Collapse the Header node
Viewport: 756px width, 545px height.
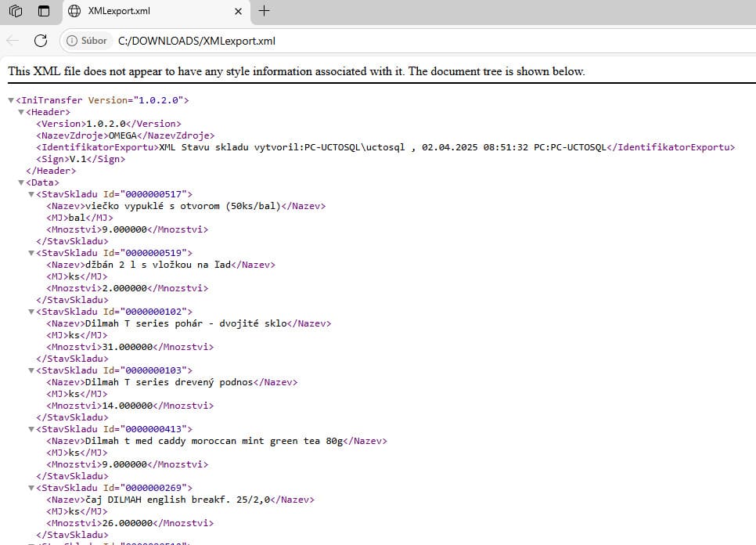(21, 112)
